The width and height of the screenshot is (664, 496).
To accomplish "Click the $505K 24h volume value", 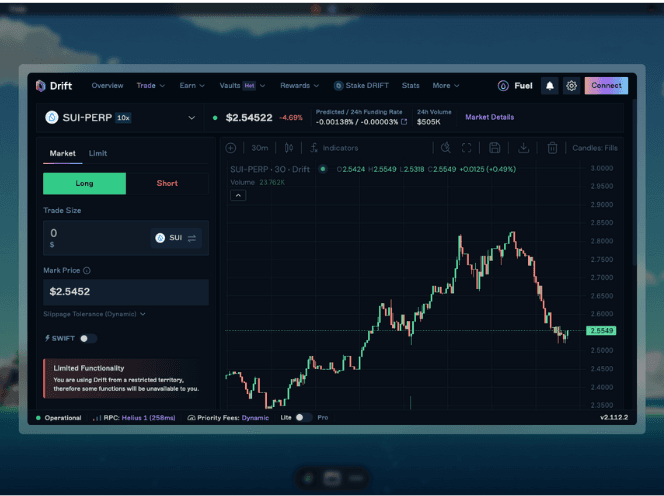I will (x=429, y=122).
